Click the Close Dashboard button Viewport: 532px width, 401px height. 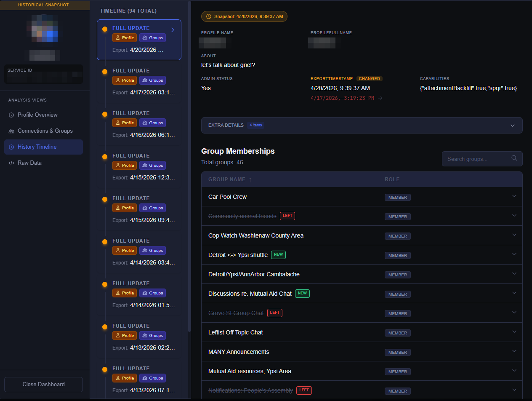tap(43, 385)
